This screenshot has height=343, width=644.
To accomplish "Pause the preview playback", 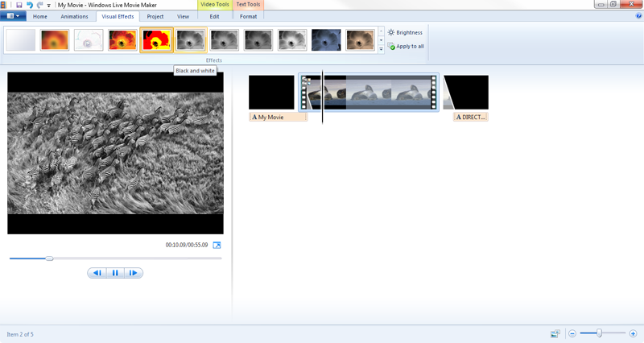I will click(115, 273).
